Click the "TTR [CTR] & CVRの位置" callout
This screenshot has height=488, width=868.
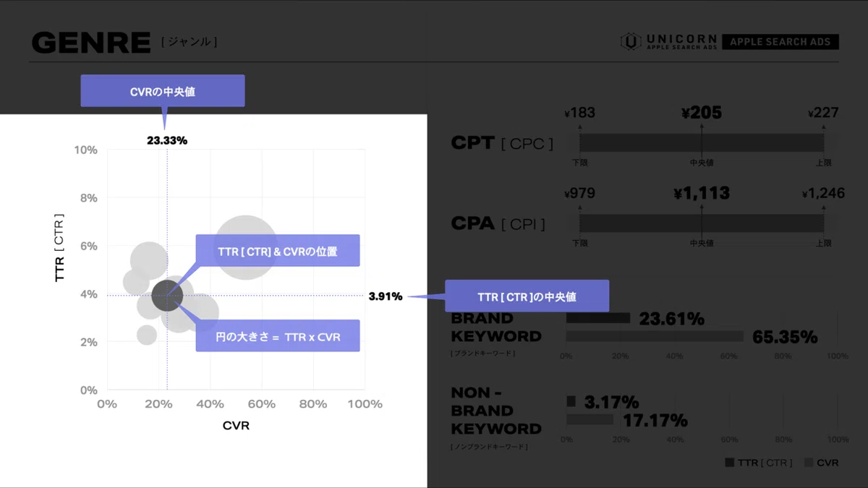278,251
